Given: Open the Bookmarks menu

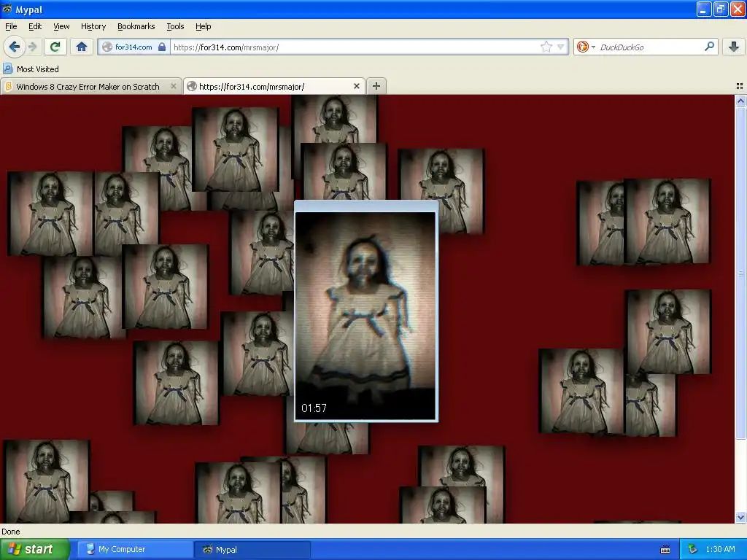Looking at the screenshot, I should 136,26.
